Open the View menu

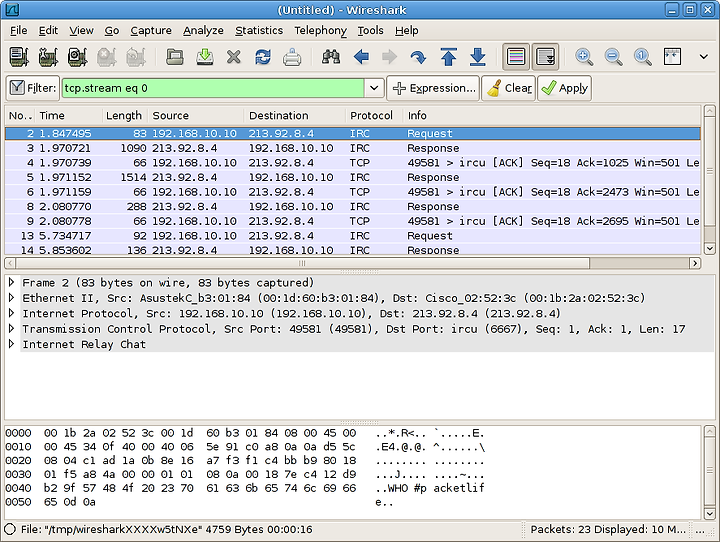click(x=81, y=30)
